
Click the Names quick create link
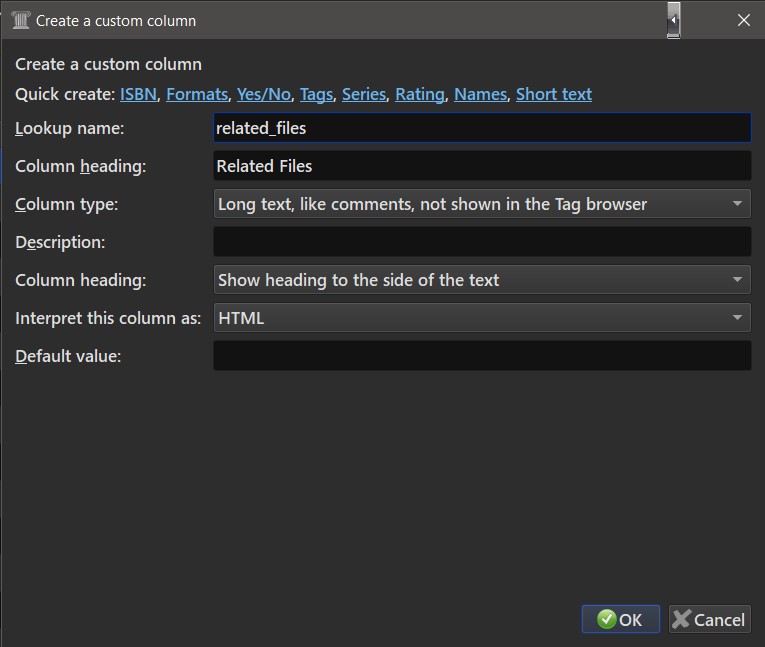480,94
